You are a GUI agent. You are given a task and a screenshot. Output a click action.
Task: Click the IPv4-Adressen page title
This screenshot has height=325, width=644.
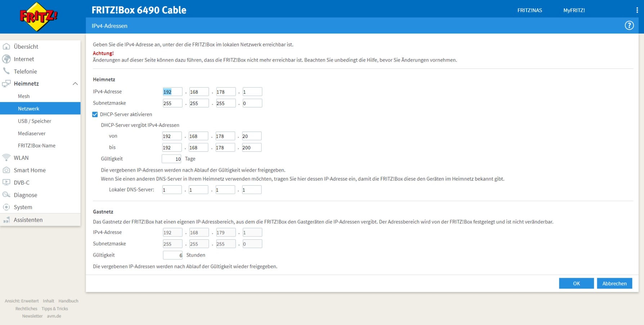point(109,26)
